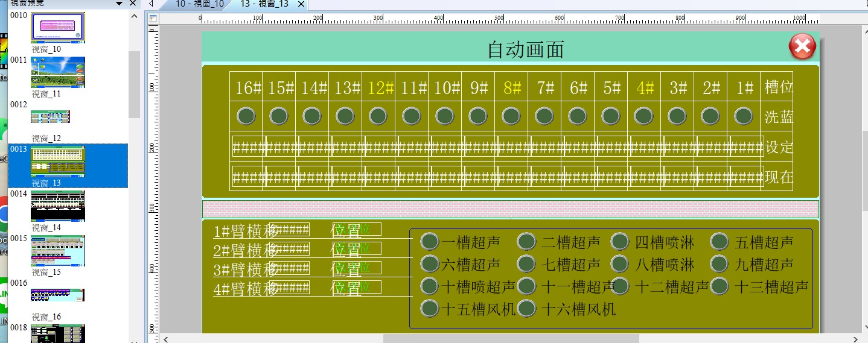The height and width of the screenshot is (343, 868).
Task: Select the 十六槽风机 indicator lamp
Action: [x=527, y=309]
